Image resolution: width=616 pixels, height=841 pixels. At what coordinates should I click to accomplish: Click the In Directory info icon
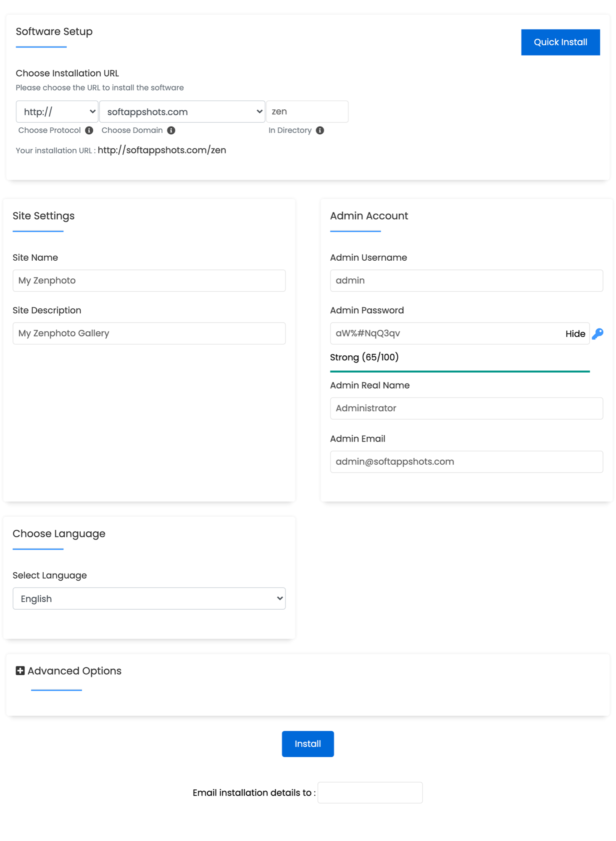[320, 130]
